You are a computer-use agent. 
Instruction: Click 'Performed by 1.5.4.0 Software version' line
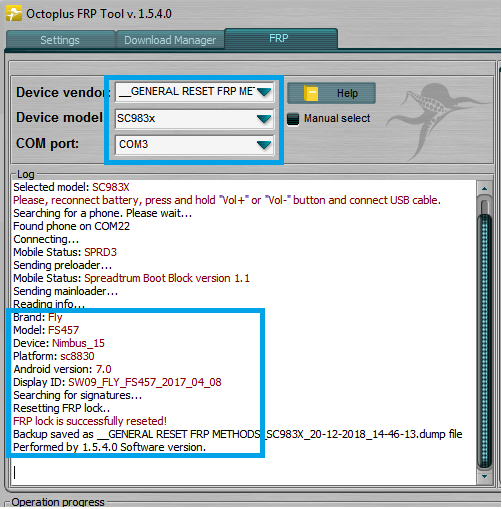coord(109,447)
